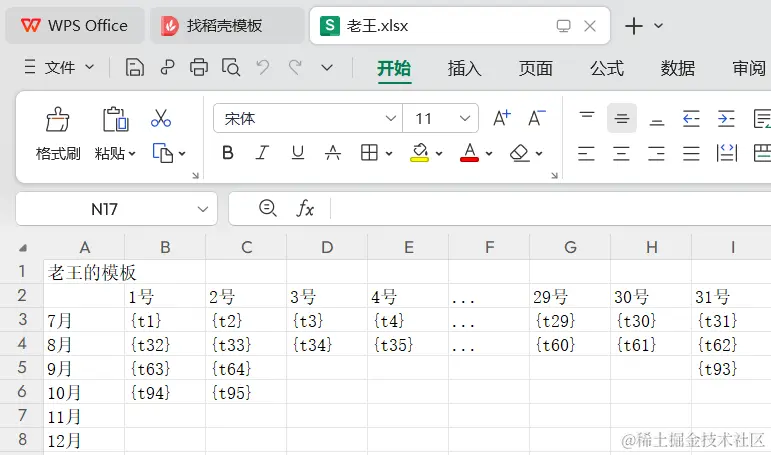
Task: Increase indent icon
Action: tap(726, 119)
